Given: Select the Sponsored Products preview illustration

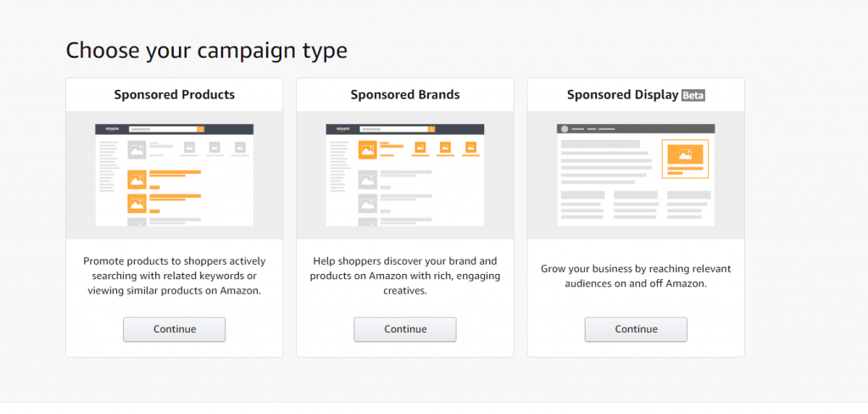Looking at the screenshot, I should point(175,175).
